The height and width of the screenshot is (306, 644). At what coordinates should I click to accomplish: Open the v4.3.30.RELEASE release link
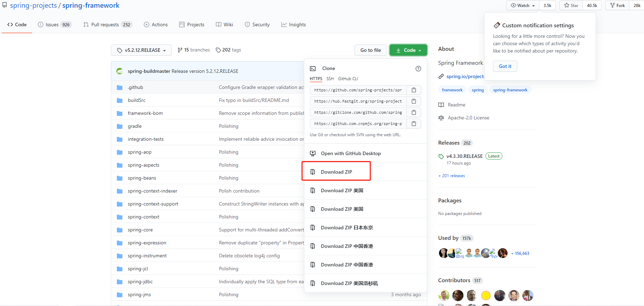(465, 156)
